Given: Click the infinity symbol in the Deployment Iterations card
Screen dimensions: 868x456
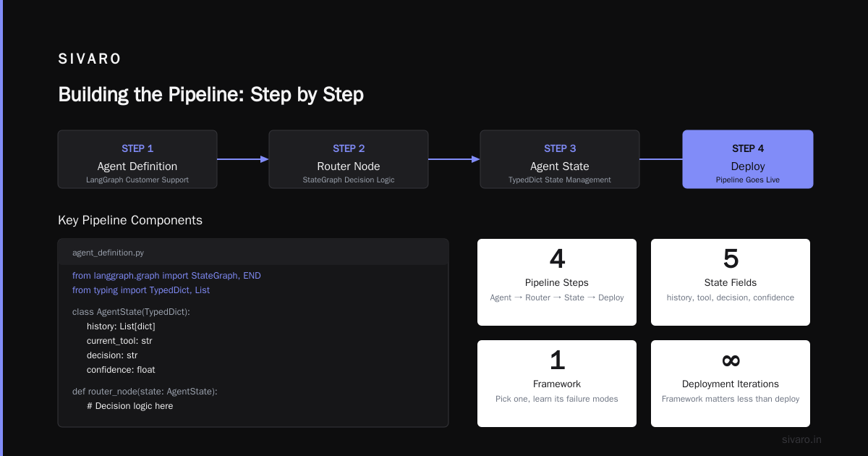Looking at the screenshot, I should [731, 360].
